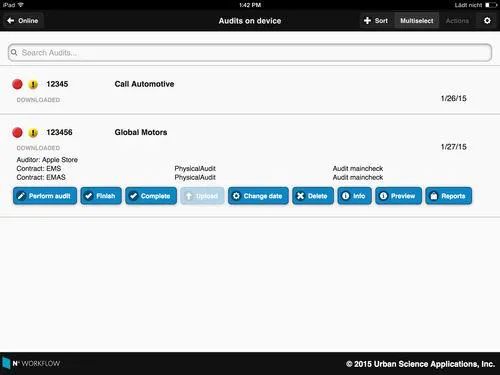The image size is (500, 375).
Task: Click the battery status icon
Action: pos(490,5)
